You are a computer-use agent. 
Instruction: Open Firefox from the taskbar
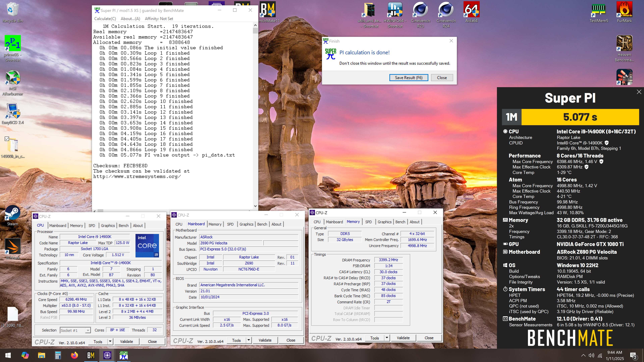[x=74, y=355]
